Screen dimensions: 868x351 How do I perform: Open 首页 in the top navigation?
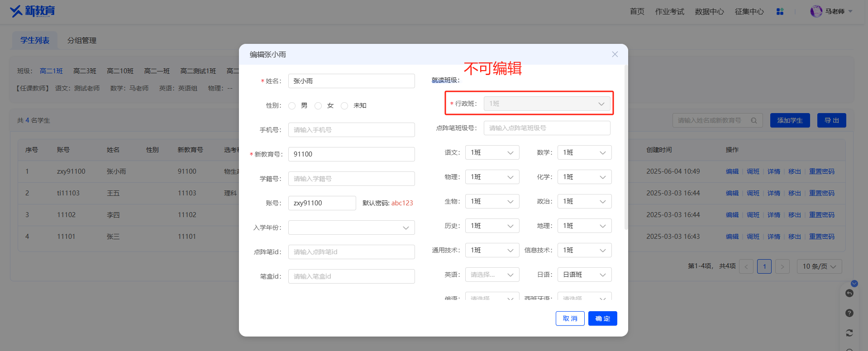[637, 11]
